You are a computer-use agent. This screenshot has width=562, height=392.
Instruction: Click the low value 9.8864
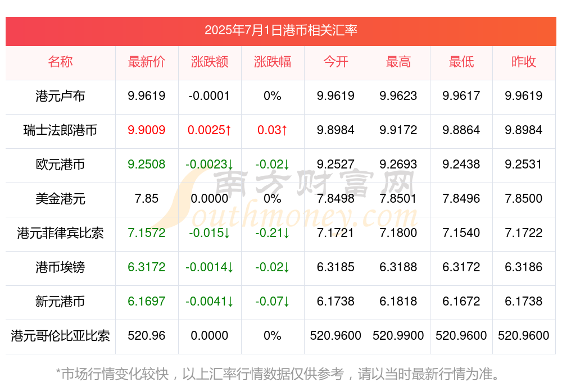pos(461,130)
